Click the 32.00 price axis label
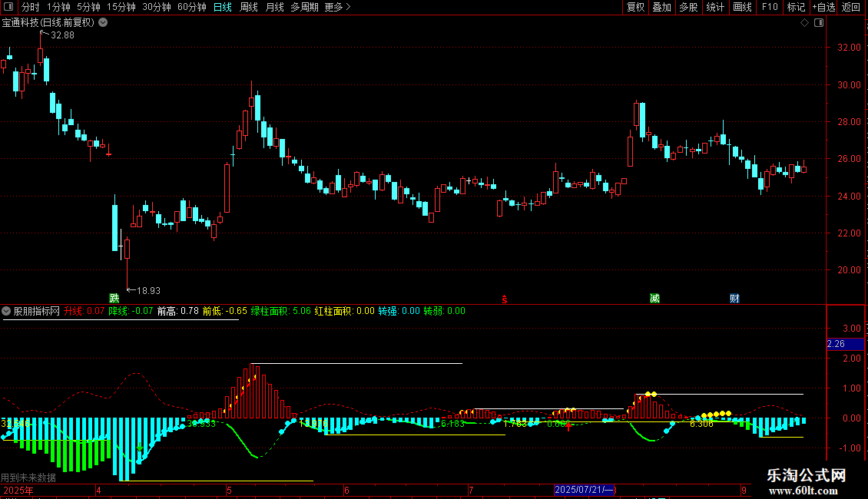This screenshot has width=868, height=499. tap(849, 48)
